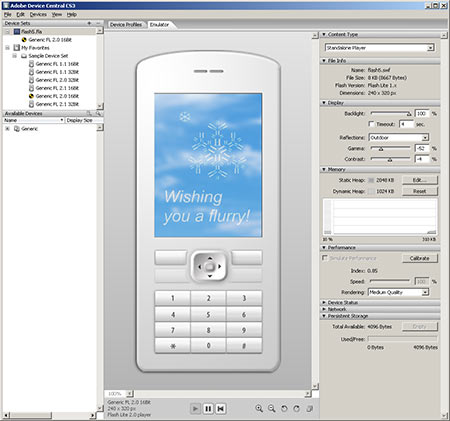
Task: Click the reset view icon beside the rotate buttons
Action: (x=309, y=408)
